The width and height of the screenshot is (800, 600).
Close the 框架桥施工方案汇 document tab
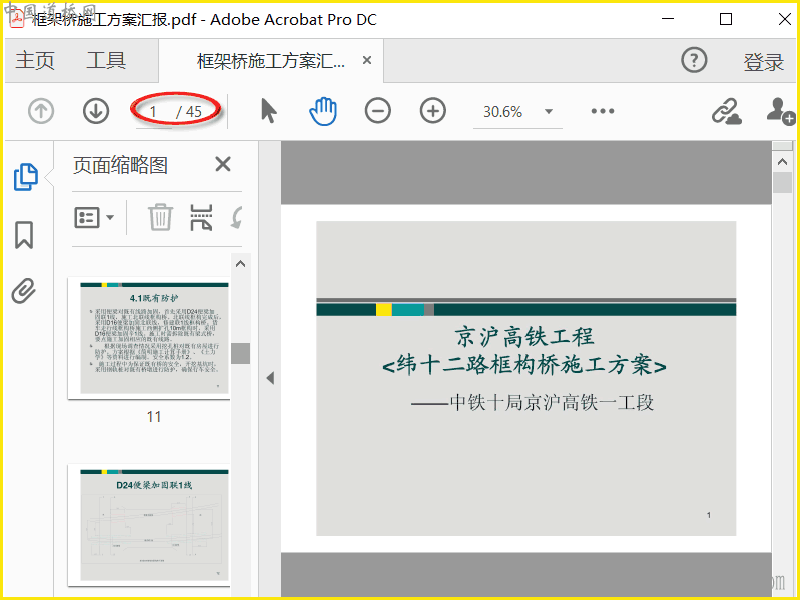point(366,60)
